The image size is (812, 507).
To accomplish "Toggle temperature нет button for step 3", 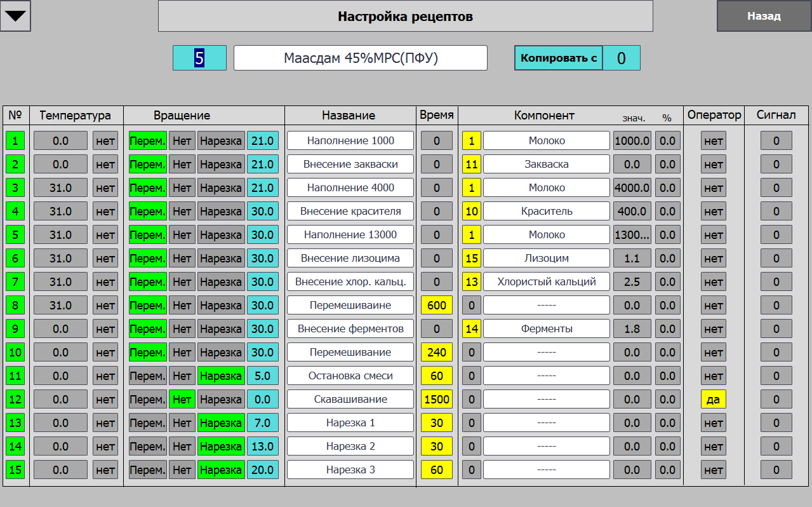I will 105,188.
